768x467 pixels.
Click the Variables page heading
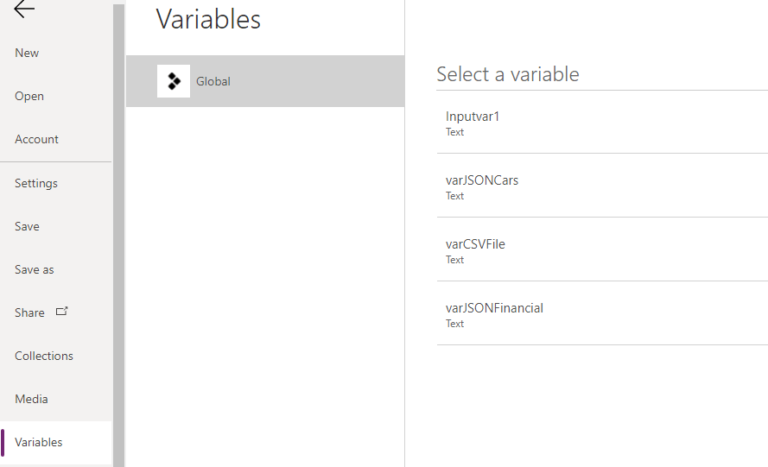(x=208, y=20)
